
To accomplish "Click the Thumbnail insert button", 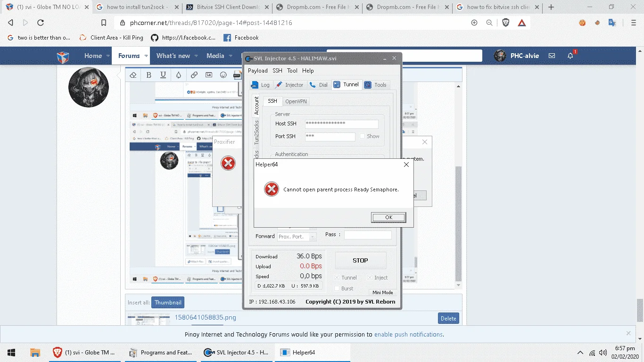I will coord(168,303).
